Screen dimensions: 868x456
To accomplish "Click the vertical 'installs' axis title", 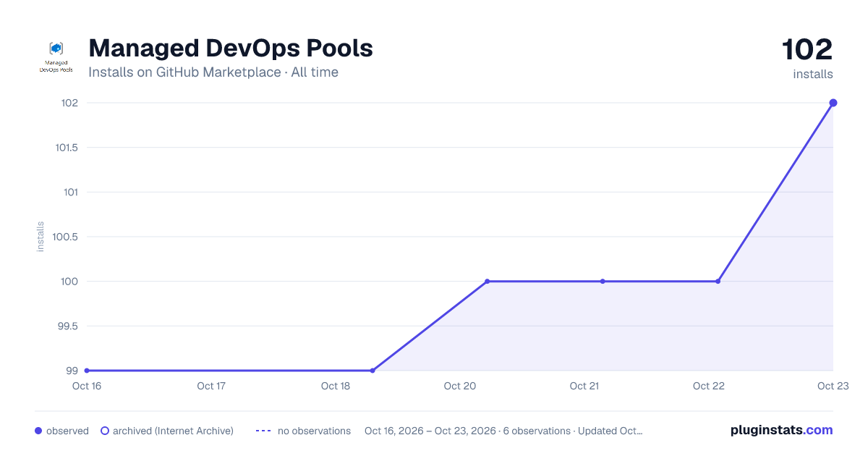I will click(x=41, y=237).
